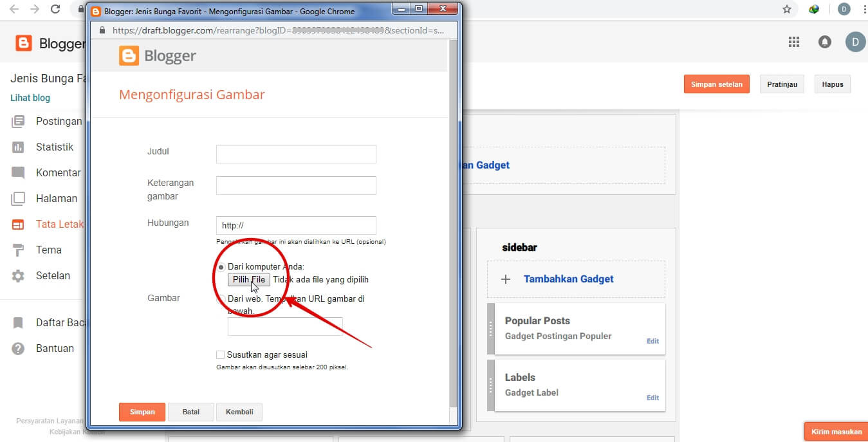Viewport: 868px width, 442px height.
Task: Click the Batal button
Action: tap(191, 412)
